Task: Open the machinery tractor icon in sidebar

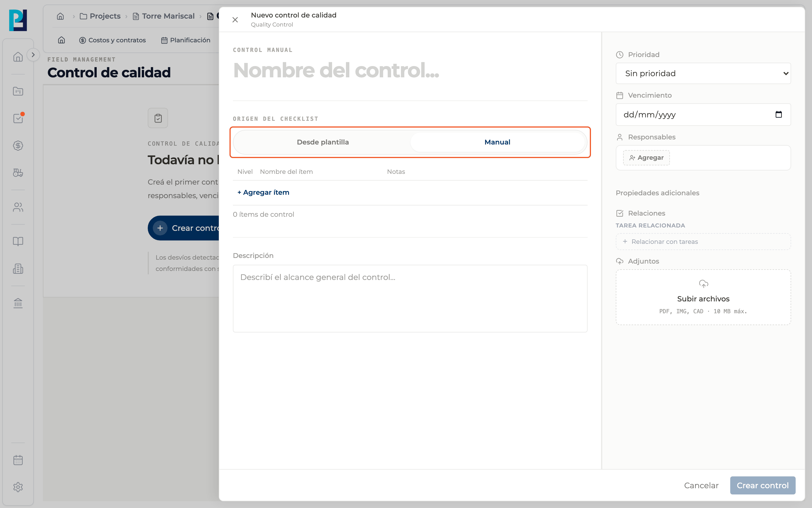Action: click(x=18, y=173)
